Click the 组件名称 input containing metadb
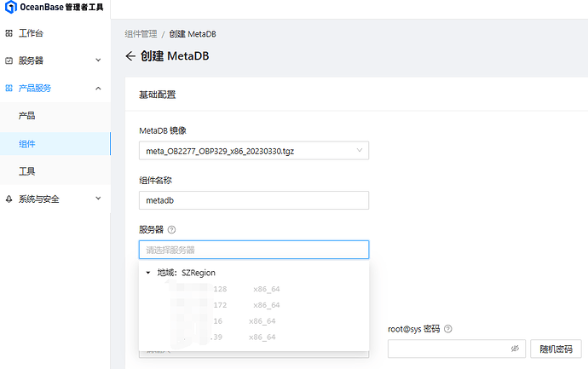Screen dimensions: 588x369 pos(254,200)
